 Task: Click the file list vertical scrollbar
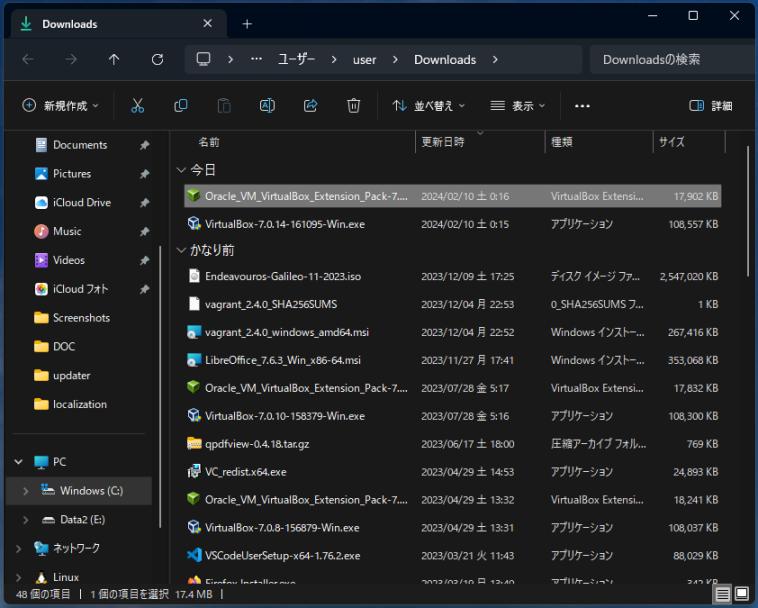pos(748,211)
